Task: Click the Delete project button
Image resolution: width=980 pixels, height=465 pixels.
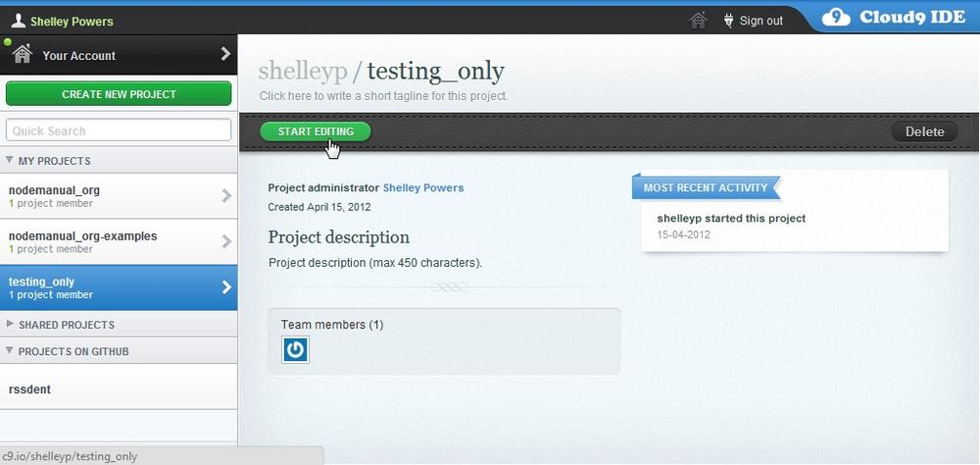Action: tap(924, 131)
